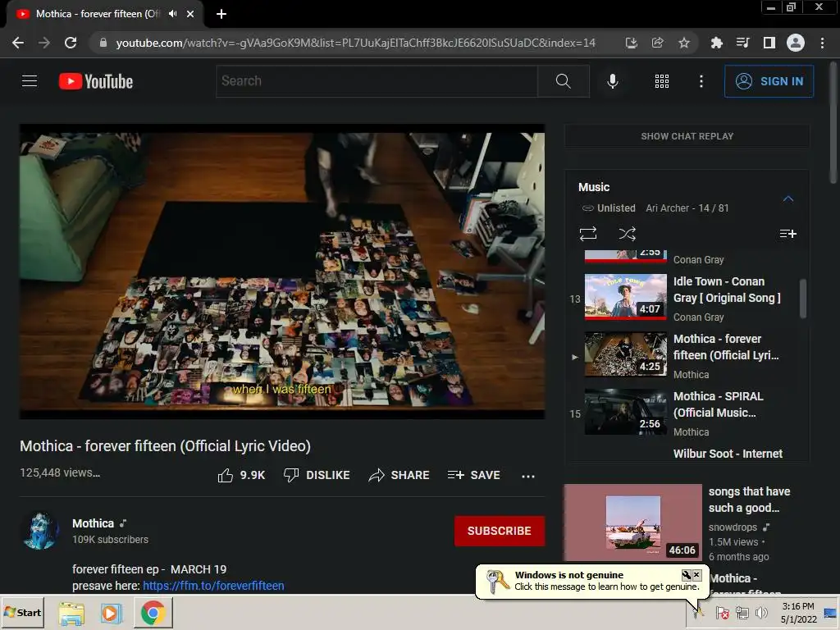Open the Windows Start menu
Viewport: 840px width, 630px height.
[22, 612]
